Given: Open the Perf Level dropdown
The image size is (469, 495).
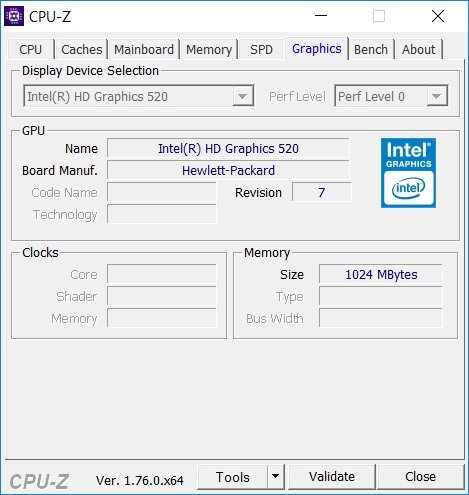Looking at the screenshot, I should [437, 96].
